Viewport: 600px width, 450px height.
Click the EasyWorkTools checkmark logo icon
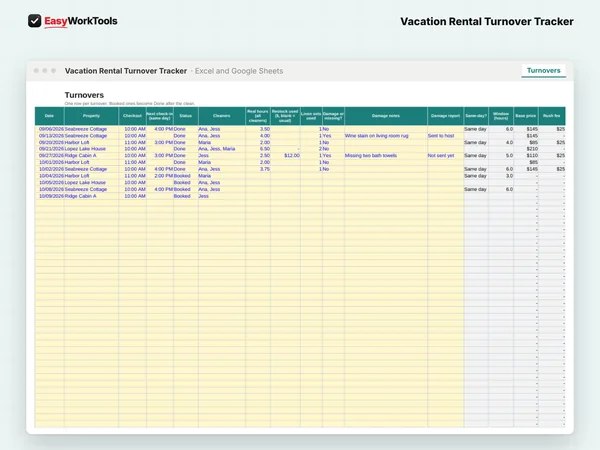34,21
